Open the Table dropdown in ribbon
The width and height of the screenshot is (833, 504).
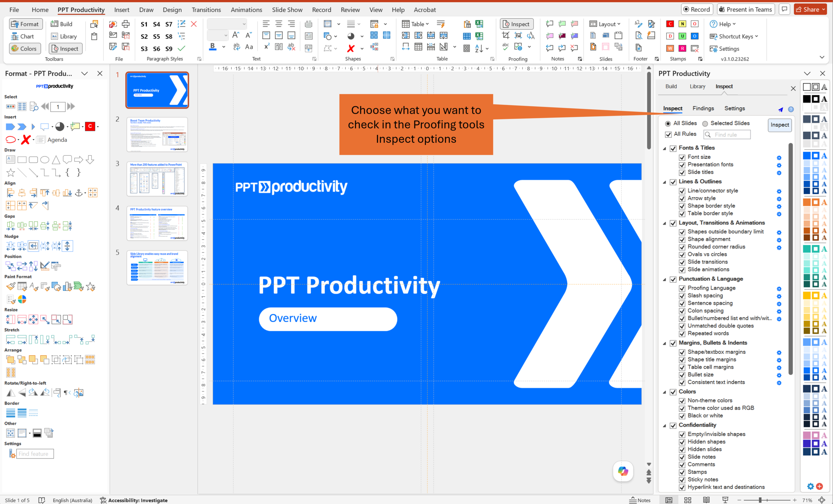(415, 24)
